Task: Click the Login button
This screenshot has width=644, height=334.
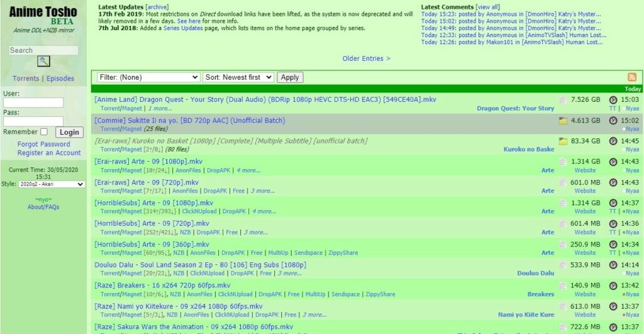Action: coord(69,132)
